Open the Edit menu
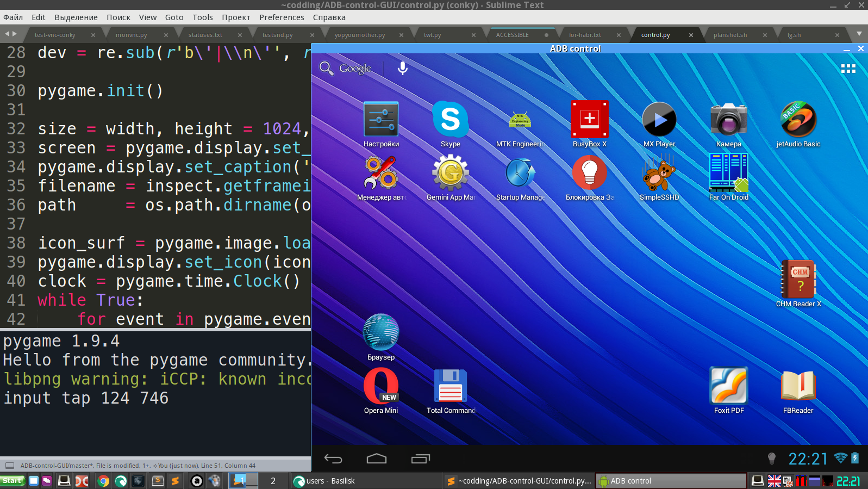 (39, 17)
